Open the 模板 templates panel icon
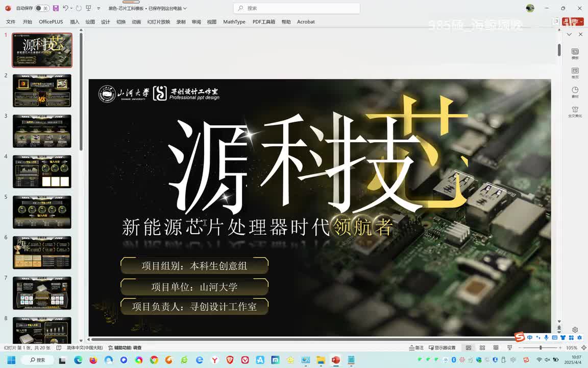The image size is (588, 368). pos(575,54)
